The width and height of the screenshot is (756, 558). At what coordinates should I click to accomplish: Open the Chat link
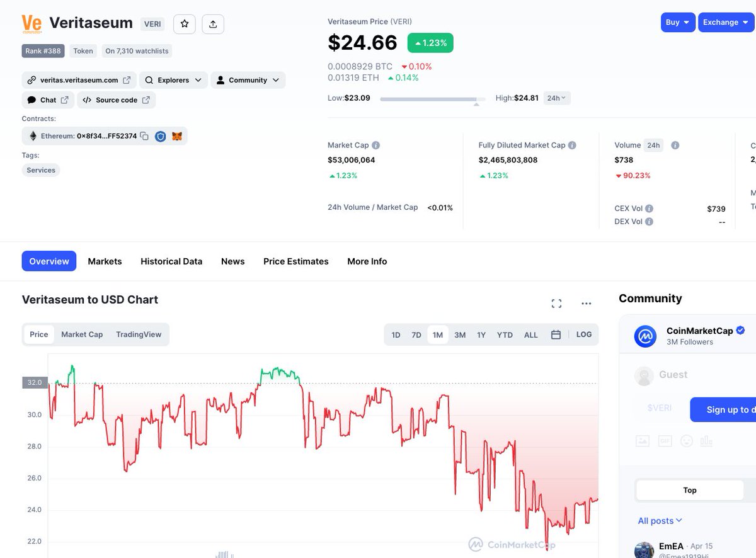[48, 100]
